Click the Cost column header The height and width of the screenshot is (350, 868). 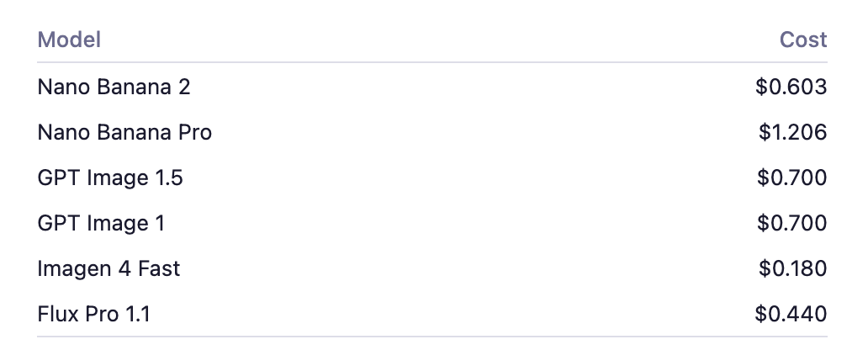pos(803,40)
